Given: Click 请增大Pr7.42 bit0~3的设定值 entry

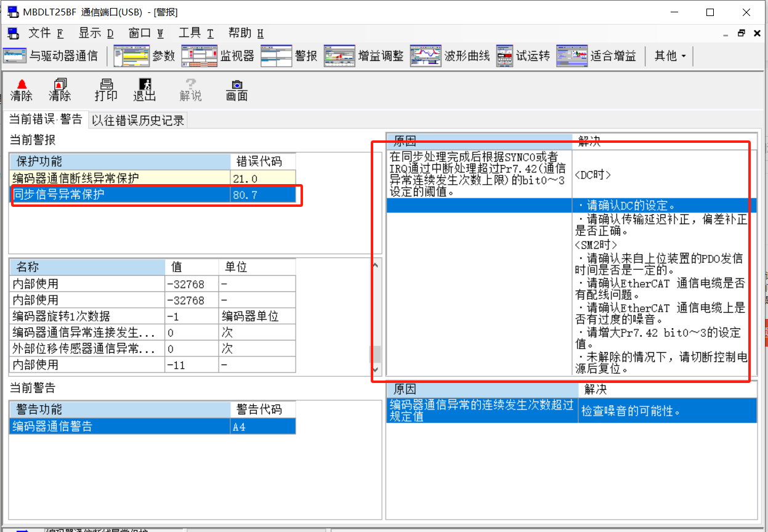Looking at the screenshot, I should point(660,339).
